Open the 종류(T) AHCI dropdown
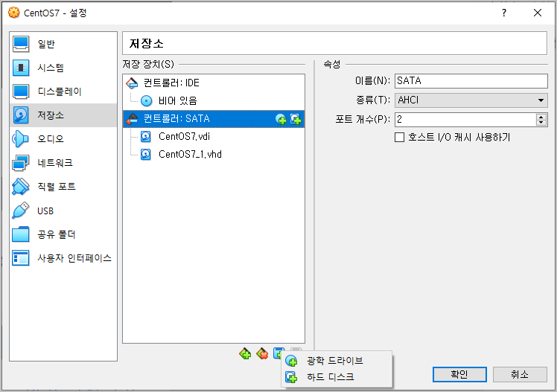 471,100
